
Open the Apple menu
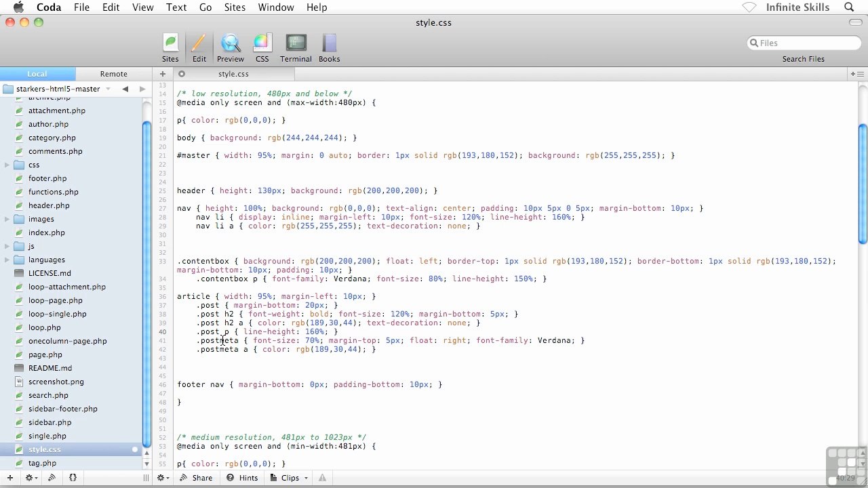(18, 7)
